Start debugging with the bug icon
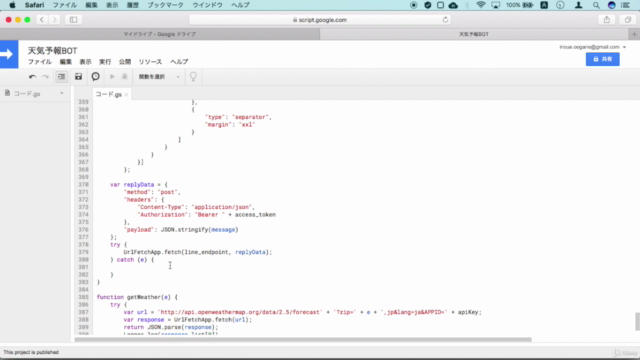The image size is (640, 360). [x=124, y=77]
